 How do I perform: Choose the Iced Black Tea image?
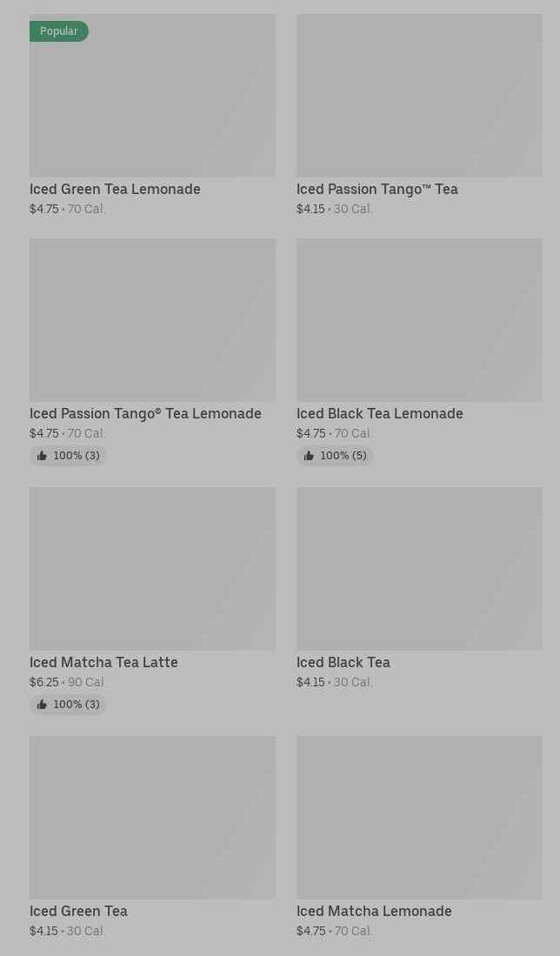[419, 569]
